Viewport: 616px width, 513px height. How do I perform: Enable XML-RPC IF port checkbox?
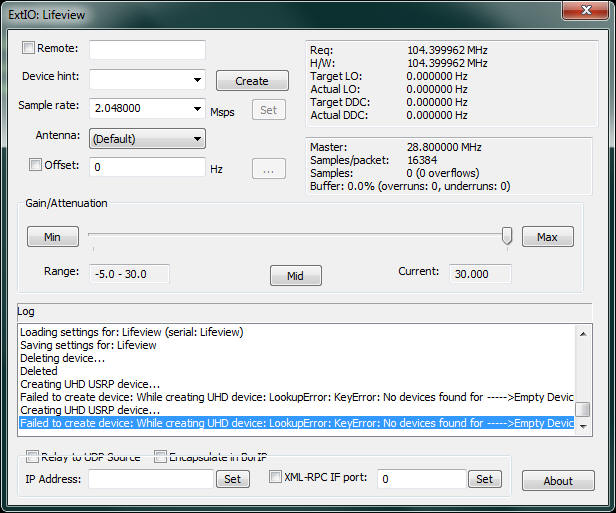[x=275, y=477]
